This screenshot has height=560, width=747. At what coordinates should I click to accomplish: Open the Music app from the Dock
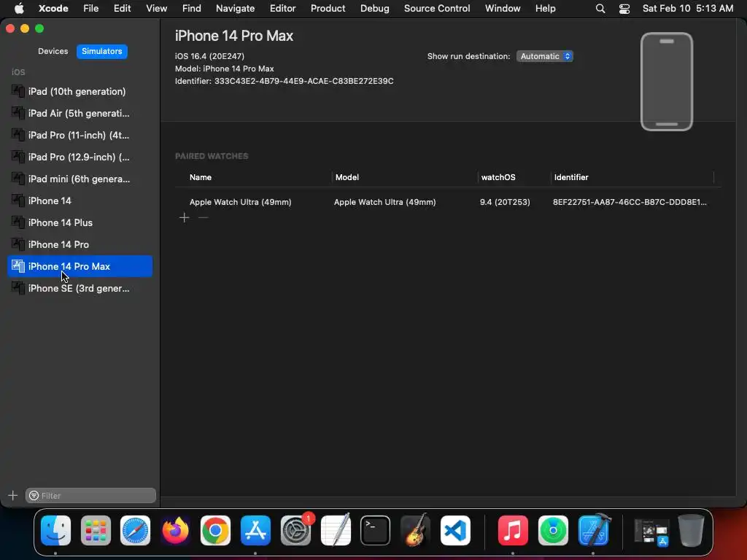pyautogui.click(x=513, y=531)
